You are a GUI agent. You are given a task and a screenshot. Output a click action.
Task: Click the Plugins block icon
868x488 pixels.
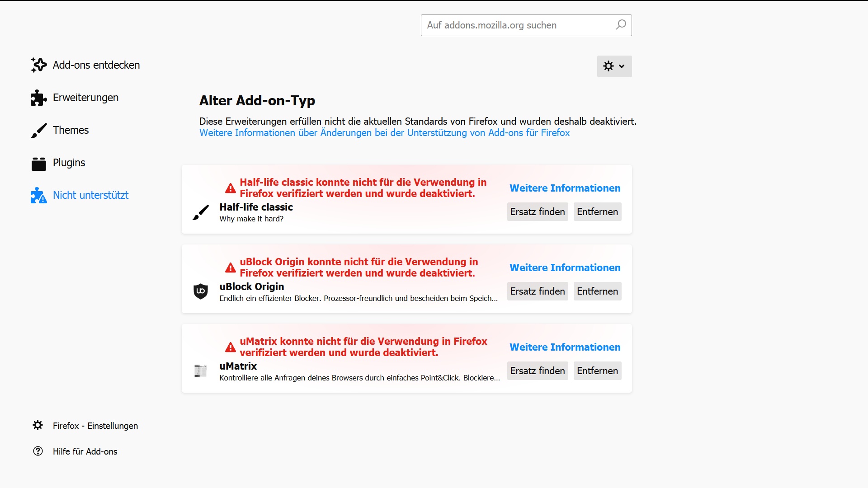[x=39, y=164]
